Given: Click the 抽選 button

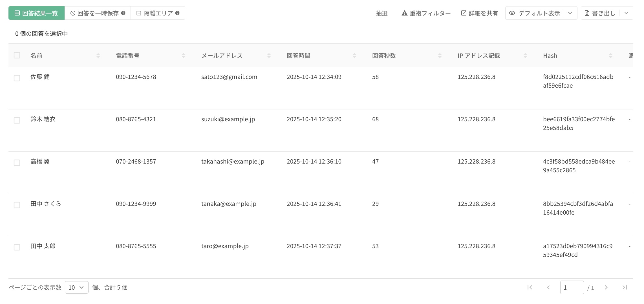Looking at the screenshot, I should coord(381,13).
